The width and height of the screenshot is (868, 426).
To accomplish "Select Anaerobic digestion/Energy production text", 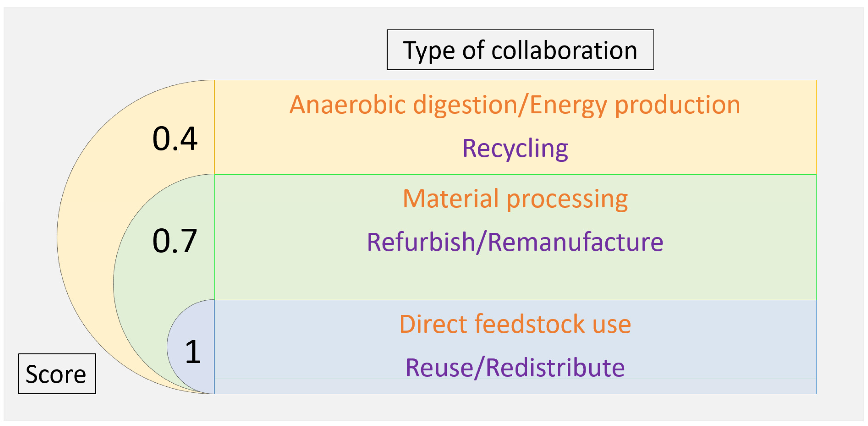I will [515, 105].
